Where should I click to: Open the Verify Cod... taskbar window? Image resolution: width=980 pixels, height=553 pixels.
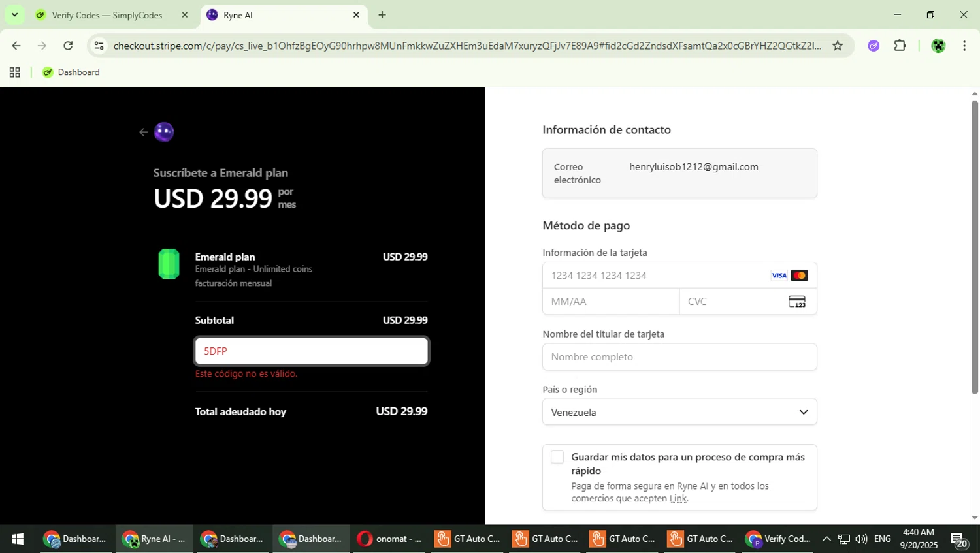tap(778, 539)
